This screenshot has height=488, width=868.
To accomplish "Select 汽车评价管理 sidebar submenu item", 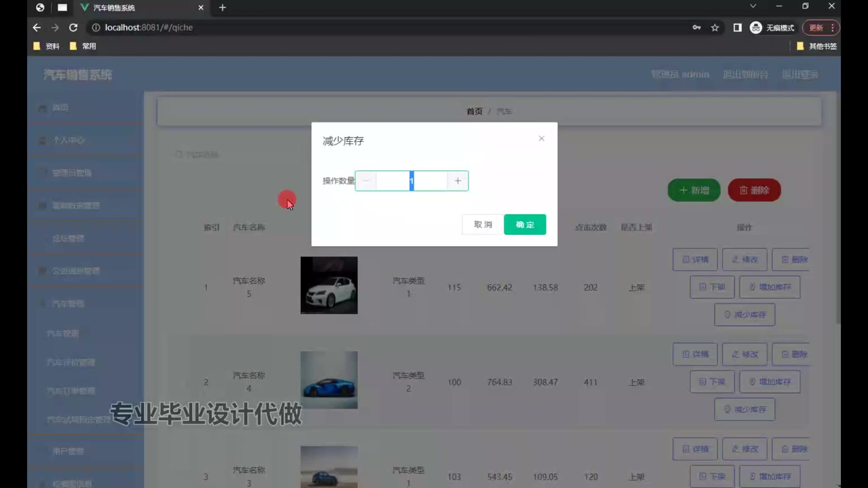I will 71,362.
